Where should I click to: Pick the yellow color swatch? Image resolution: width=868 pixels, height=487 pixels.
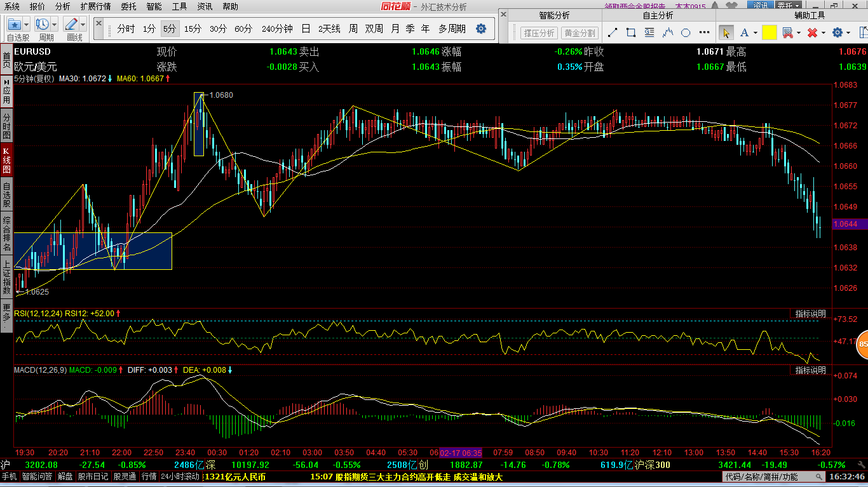click(x=769, y=33)
